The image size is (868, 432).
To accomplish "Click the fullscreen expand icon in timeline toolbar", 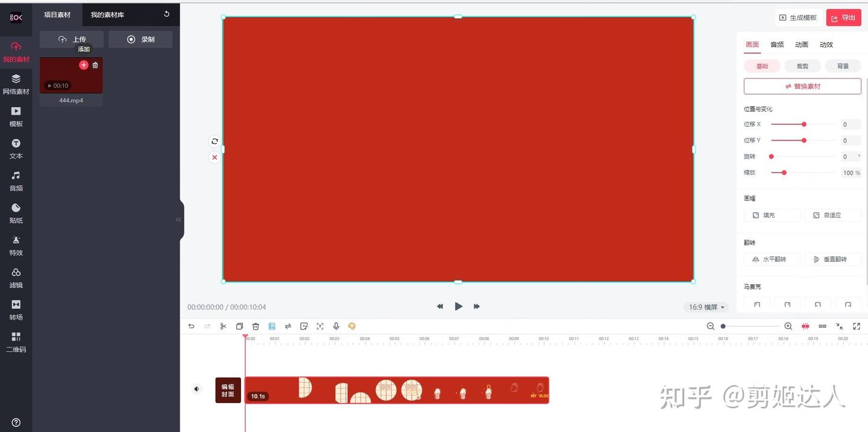I will point(857,326).
